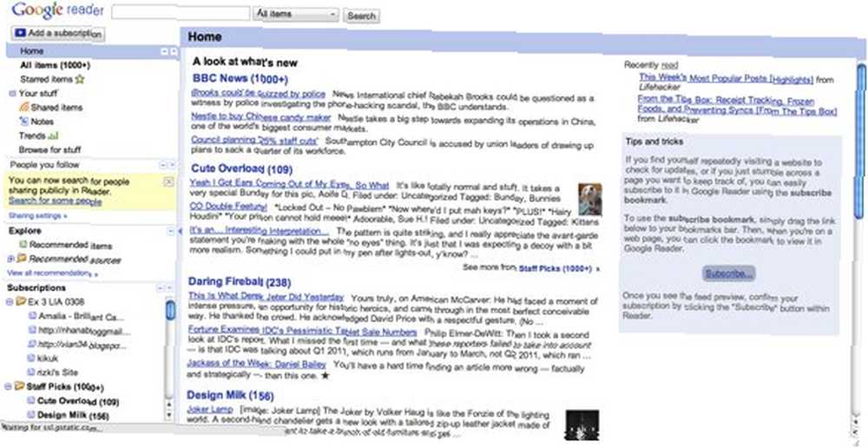Click the Joker Lamp article thumbnail

(x=582, y=425)
